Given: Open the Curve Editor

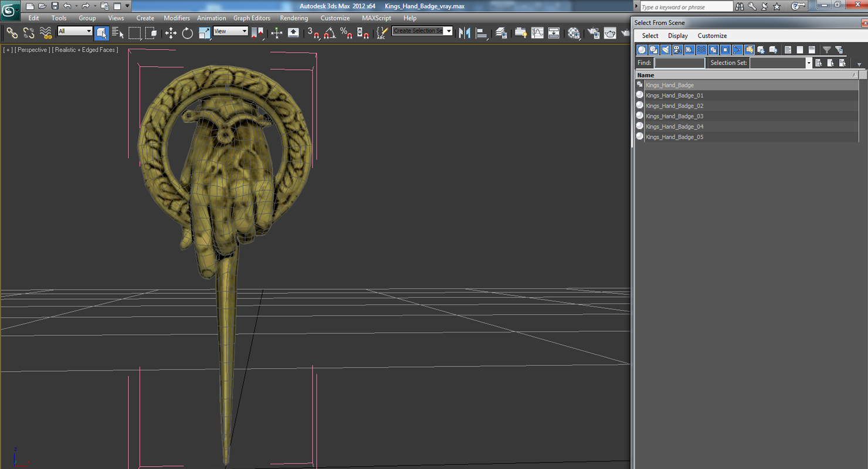Looking at the screenshot, I should point(537,33).
